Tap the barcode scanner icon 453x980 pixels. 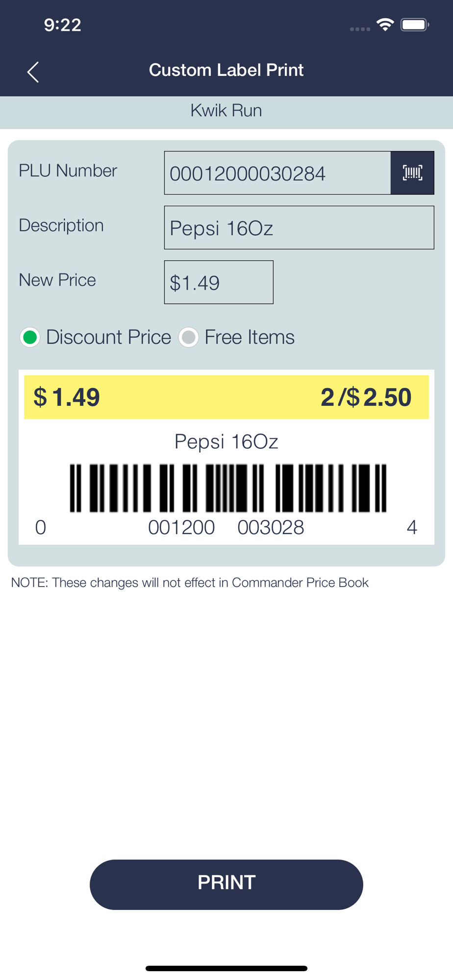pyautogui.click(x=412, y=173)
